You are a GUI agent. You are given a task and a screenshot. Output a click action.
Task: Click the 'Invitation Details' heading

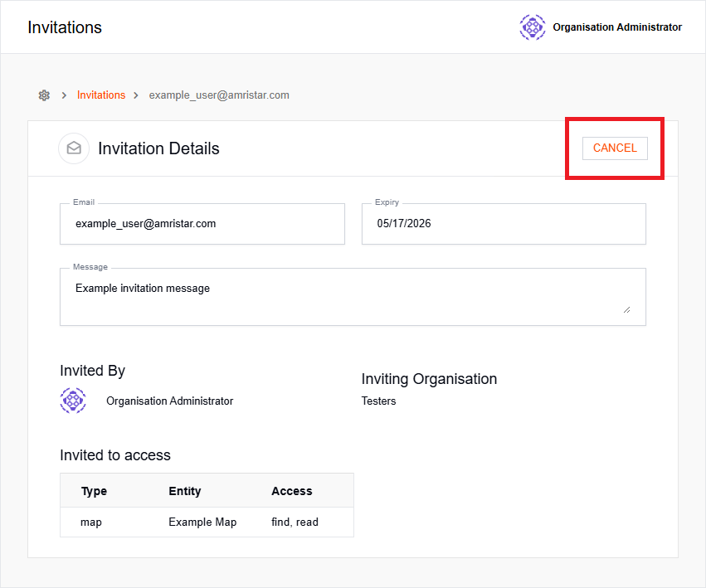point(158,148)
